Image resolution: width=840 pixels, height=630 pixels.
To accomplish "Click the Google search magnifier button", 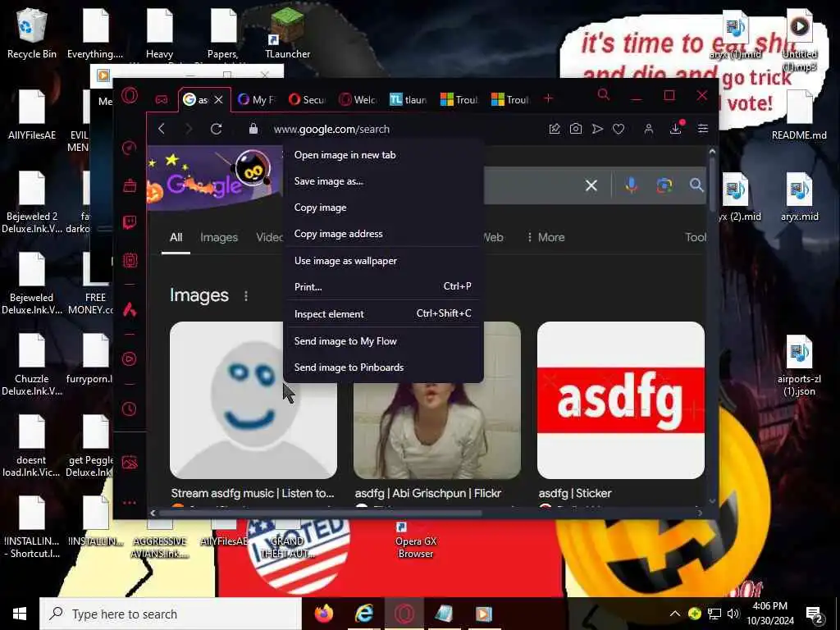I will point(696,185).
